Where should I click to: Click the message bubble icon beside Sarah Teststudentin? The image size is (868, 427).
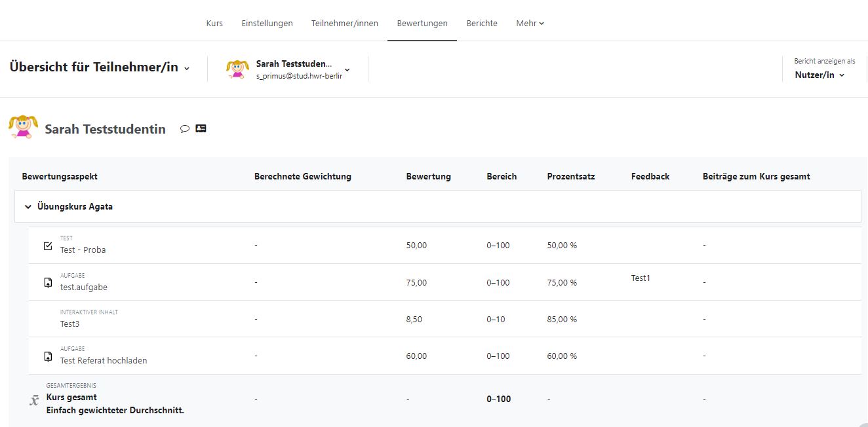pyautogui.click(x=185, y=129)
